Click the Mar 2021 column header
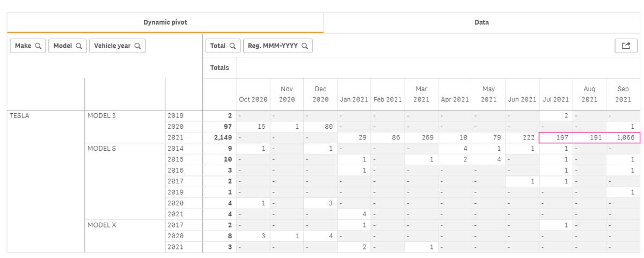Image resolution: width=644 pixels, height=258 pixels. pos(421,94)
